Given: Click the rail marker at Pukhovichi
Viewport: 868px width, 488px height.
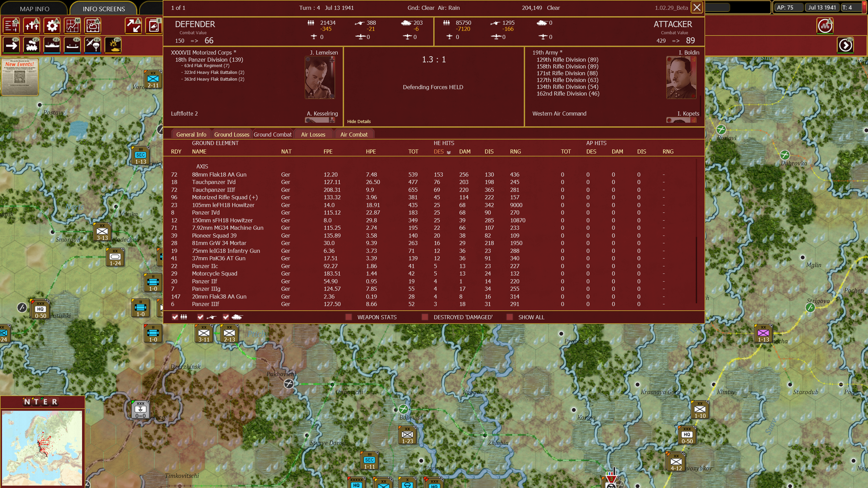Looking at the screenshot, I should point(289,384).
